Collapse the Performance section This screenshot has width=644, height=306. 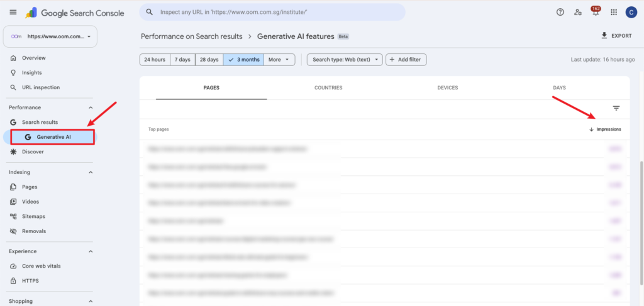click(91, 107)
